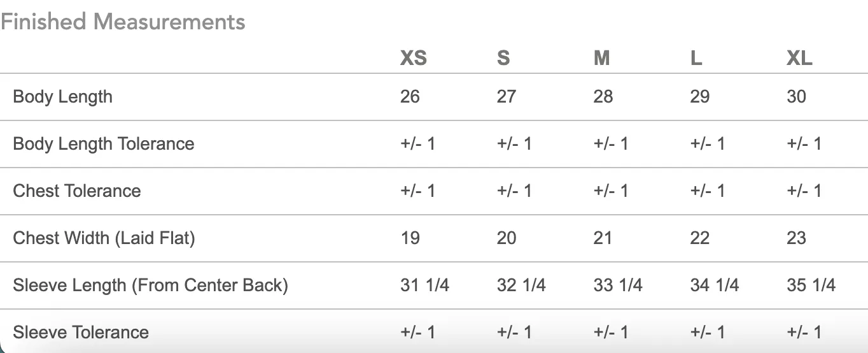Click the XL body length value 30
This screenshot has width=868, height=353.
[x=797, y=97]
